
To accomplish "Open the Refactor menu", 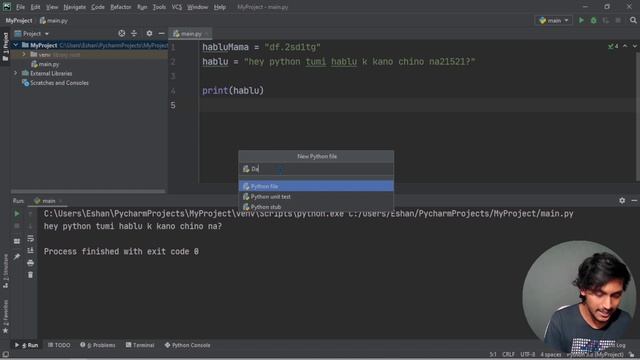I will (x=120, y=7).
